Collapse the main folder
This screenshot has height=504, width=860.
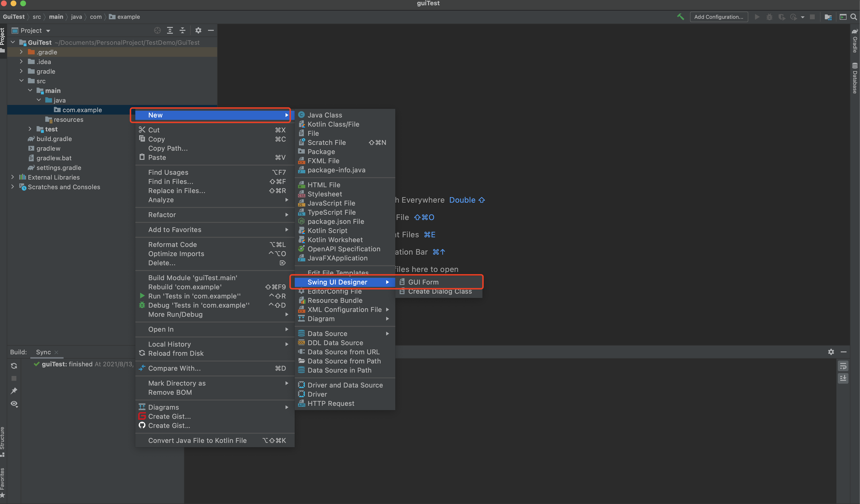30,90
